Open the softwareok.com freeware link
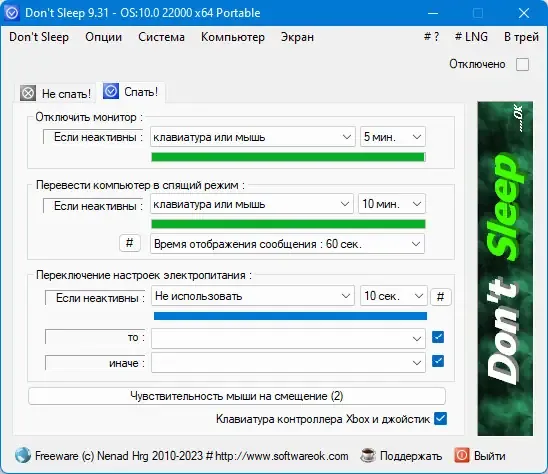Viewport: 548px width, 474px height. tap(192, 456)
